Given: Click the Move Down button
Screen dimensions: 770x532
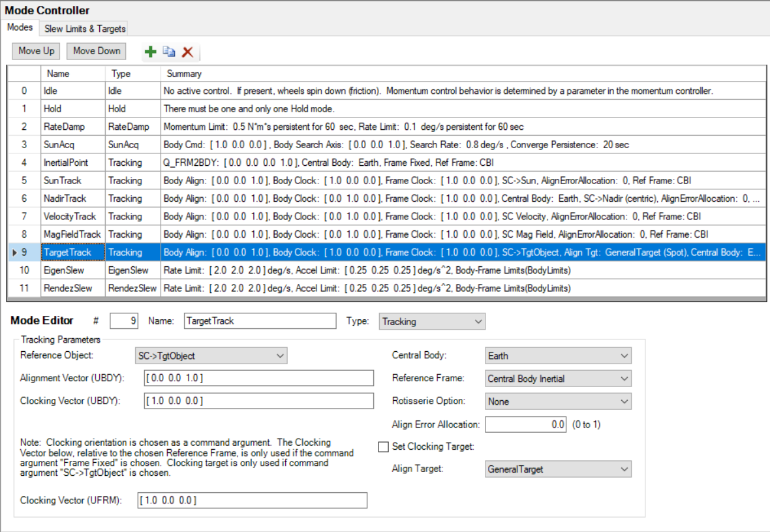Looking at the screenshot, I should [x=96, y=51].
